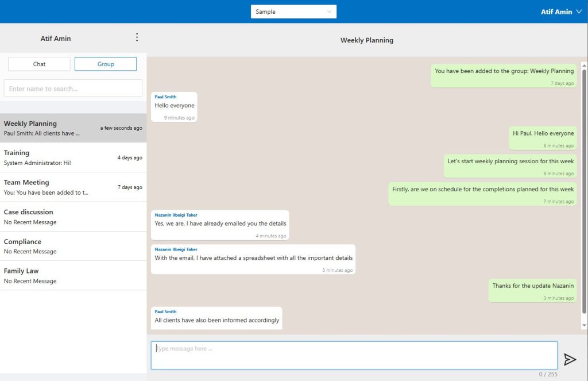
Task: Open the Family Law group
Action: pos(73,276)
